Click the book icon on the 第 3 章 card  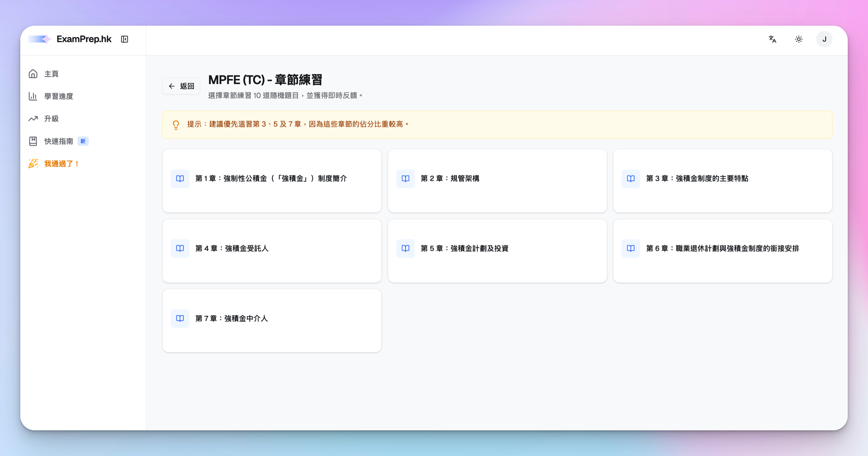tap(631, 178)
